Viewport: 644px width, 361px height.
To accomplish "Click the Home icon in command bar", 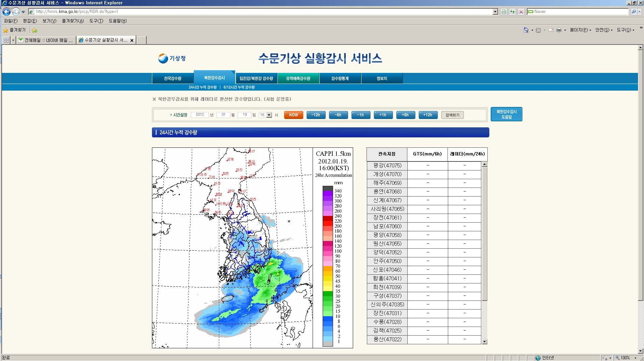I will click(526, 30).
